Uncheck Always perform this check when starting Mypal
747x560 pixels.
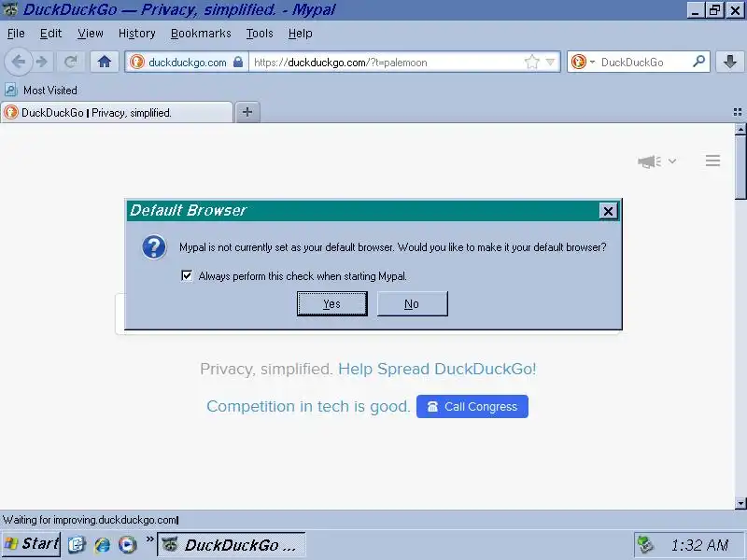coord(187,275)
